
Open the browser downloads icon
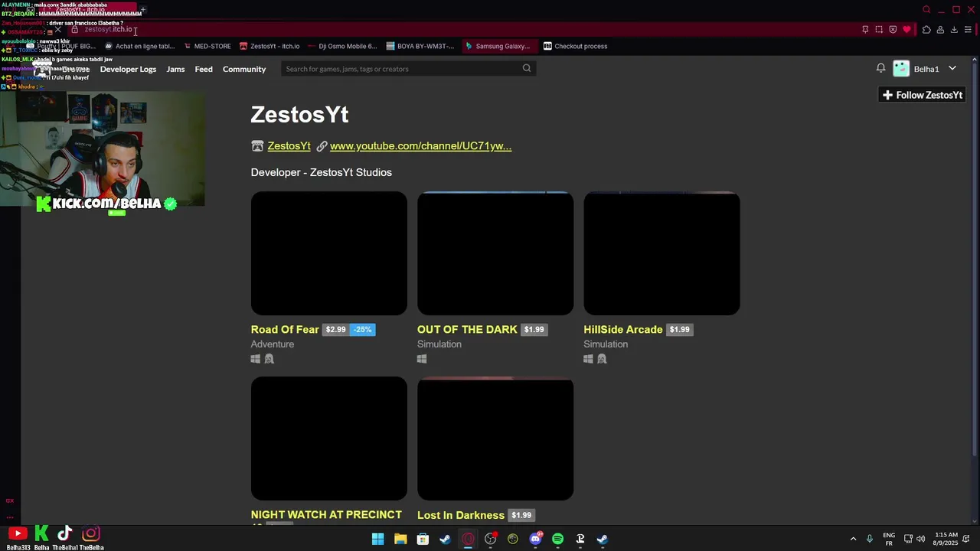point(954,30)
